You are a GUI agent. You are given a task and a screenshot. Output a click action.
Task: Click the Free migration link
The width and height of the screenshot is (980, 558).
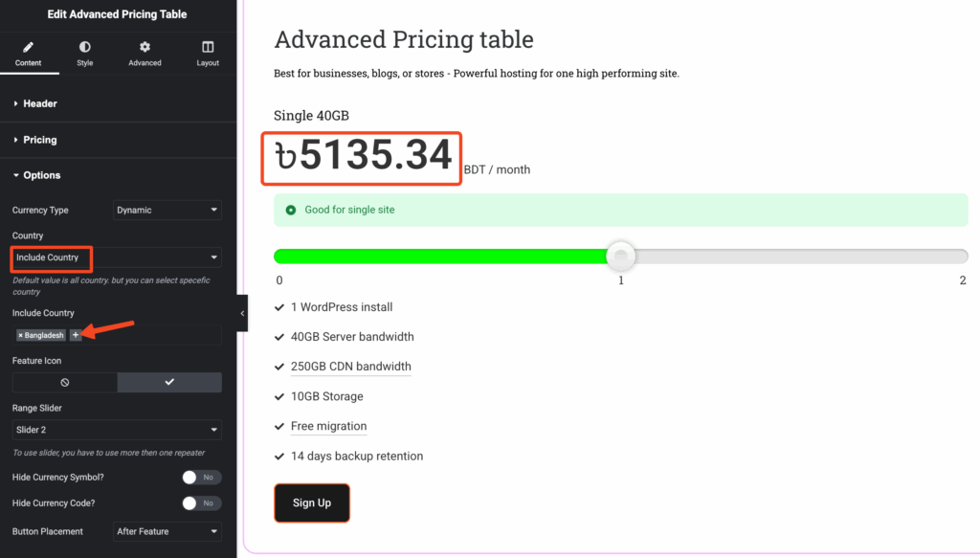328,426
